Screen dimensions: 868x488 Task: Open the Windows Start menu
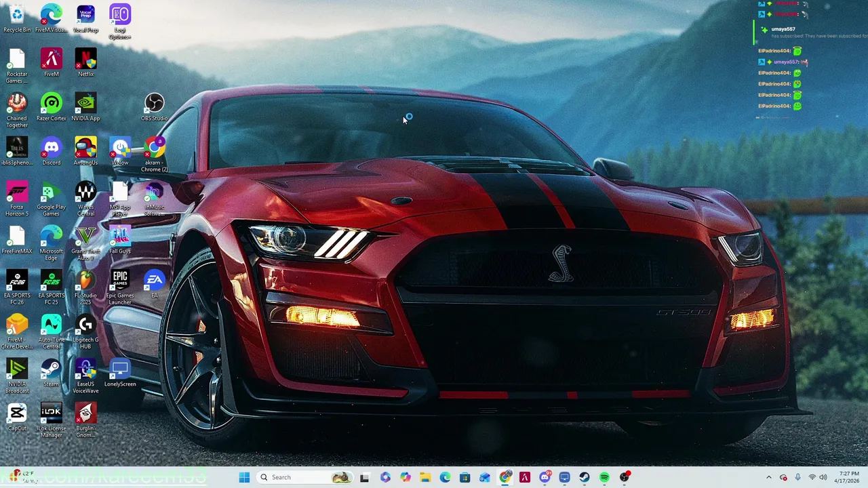pyautogui.click(x=244, y=477)
